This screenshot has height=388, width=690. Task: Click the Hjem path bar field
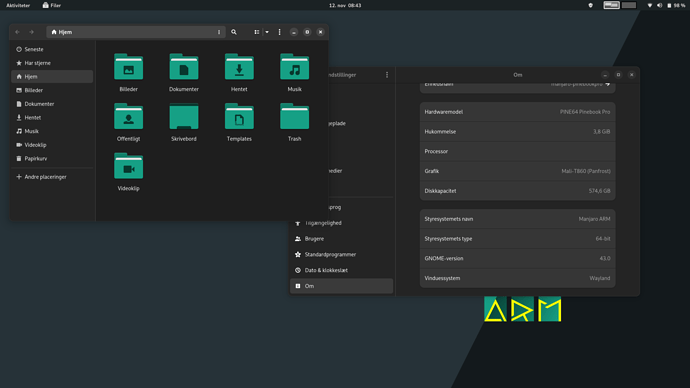click(136, 32)
